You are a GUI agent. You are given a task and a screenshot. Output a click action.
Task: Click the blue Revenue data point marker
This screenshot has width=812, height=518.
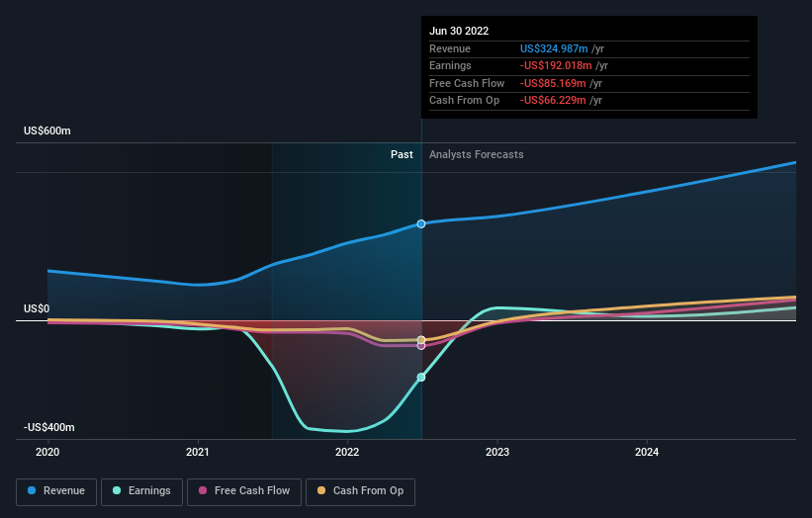click(421, 224)
